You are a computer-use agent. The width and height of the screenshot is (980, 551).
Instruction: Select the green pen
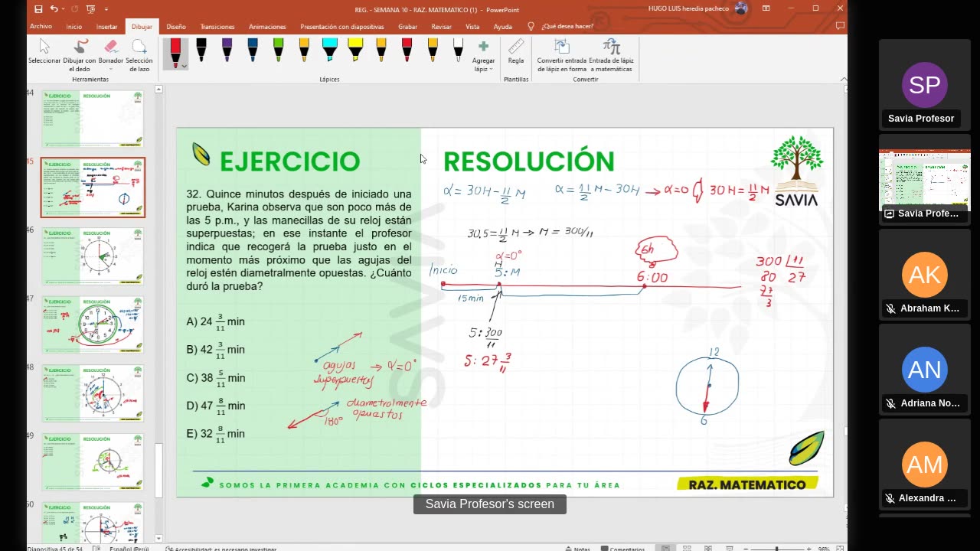(x=279, y=51)
